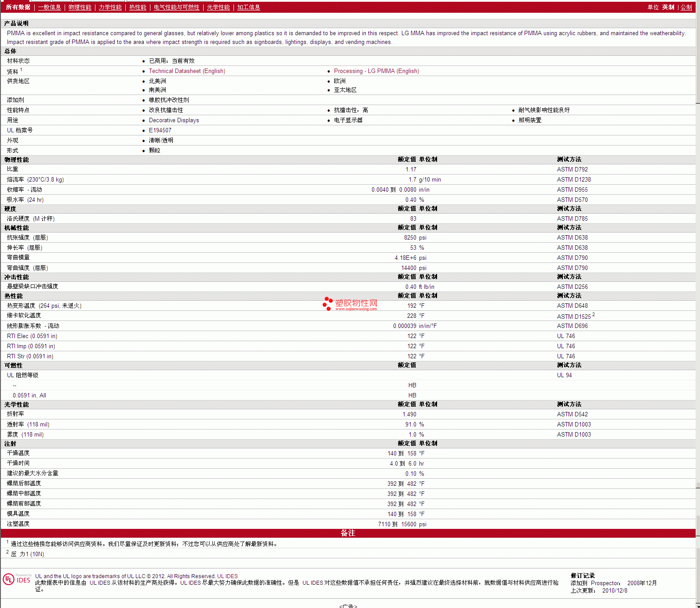Click the ASTM D792 test method
This screenshot has height=608, width=700.
572,170
